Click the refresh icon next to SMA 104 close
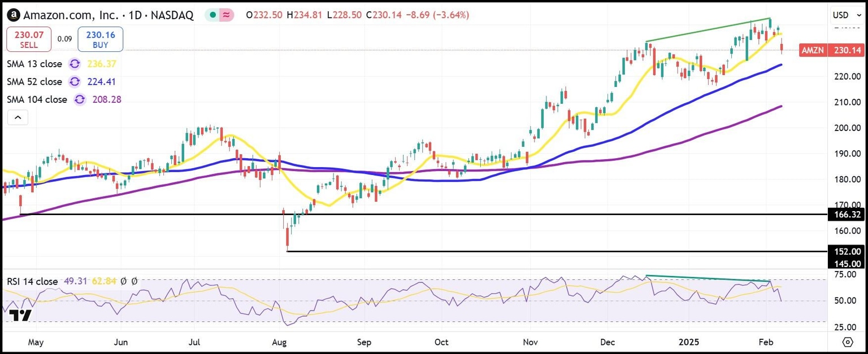868x354 pixels. click(x=80, y=99)
